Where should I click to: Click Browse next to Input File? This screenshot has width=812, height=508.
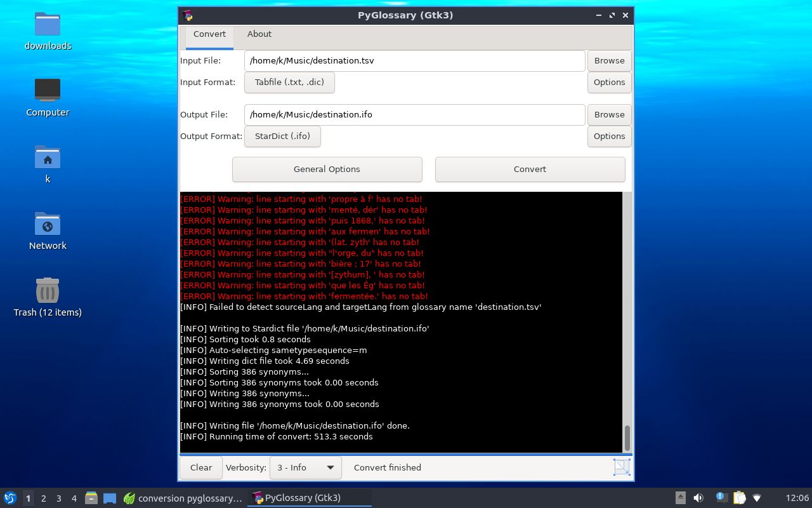point(610,61)
